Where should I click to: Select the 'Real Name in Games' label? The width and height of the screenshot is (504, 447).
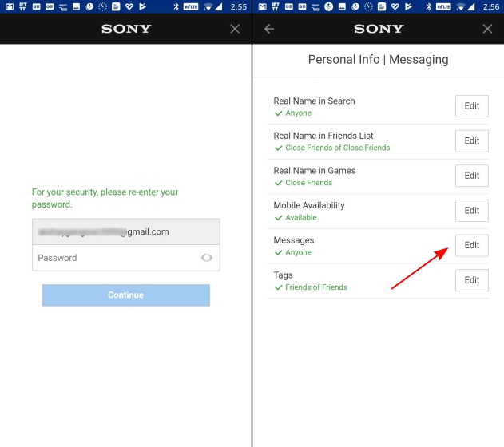[315, 171]
